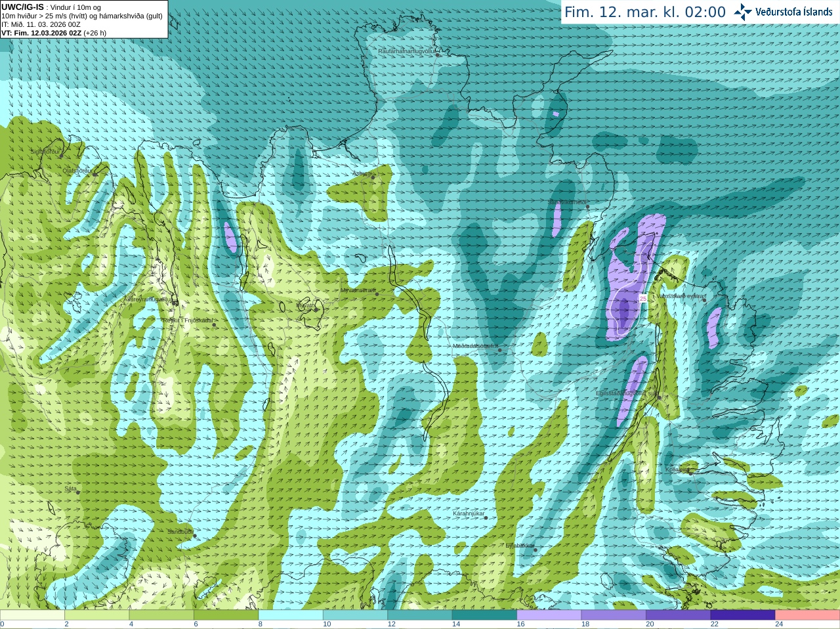840x629 pixels.
Task: Select the Sáta station label
Action: (x=70, y=488)
